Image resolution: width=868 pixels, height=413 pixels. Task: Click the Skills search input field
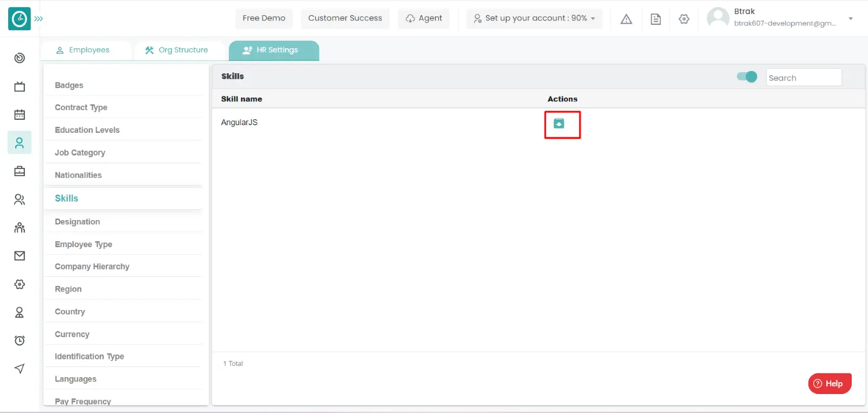point(803,78)
